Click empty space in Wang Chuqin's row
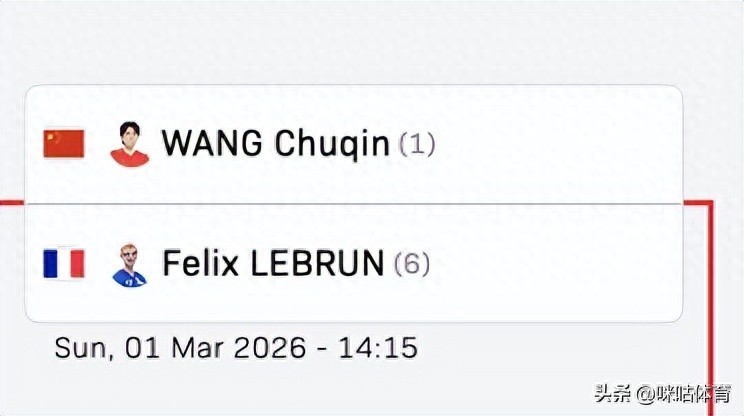Image resolution: width=744 pixels, height=416 pixels. (x=560, y=144)
